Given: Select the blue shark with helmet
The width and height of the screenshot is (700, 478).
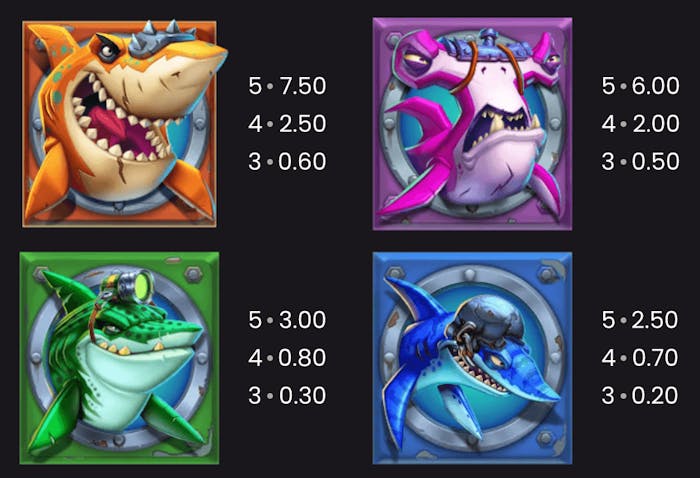Looking at the screenshot, I should coord(472,358).
